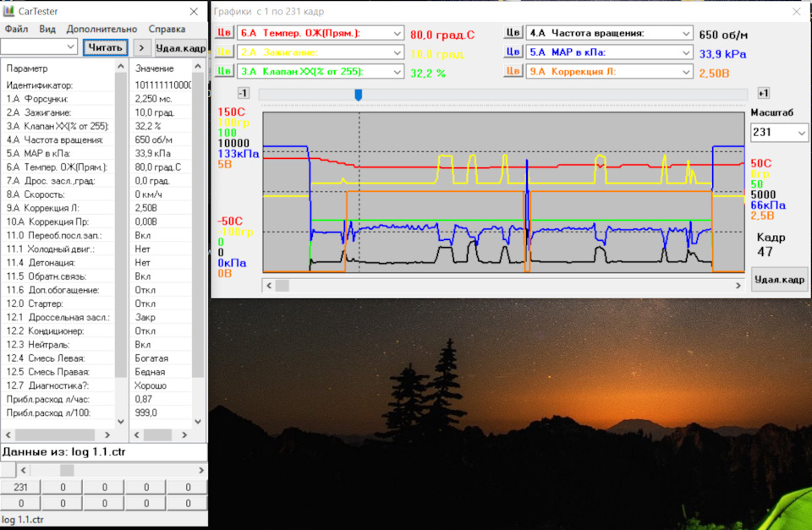Viewport: 812px width, 530px height.
Task: Click the blue Цв button for МАР в кПа
Action: tap(513, 52)
